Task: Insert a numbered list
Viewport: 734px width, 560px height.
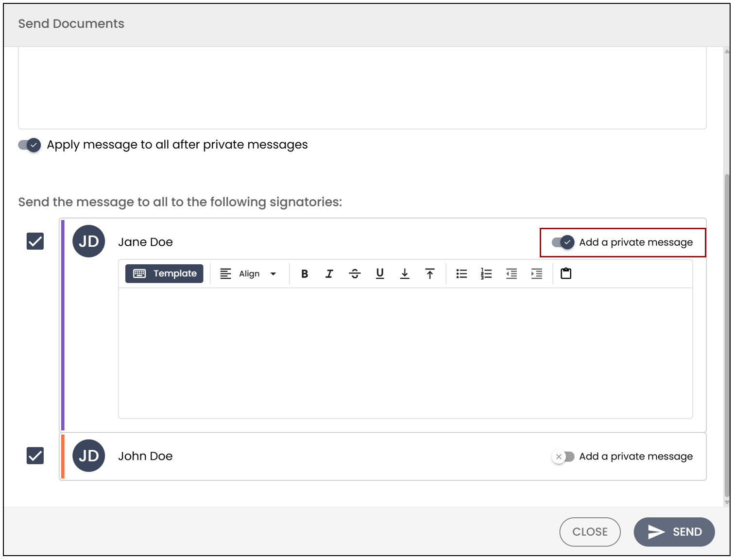Action: (486, 274)
